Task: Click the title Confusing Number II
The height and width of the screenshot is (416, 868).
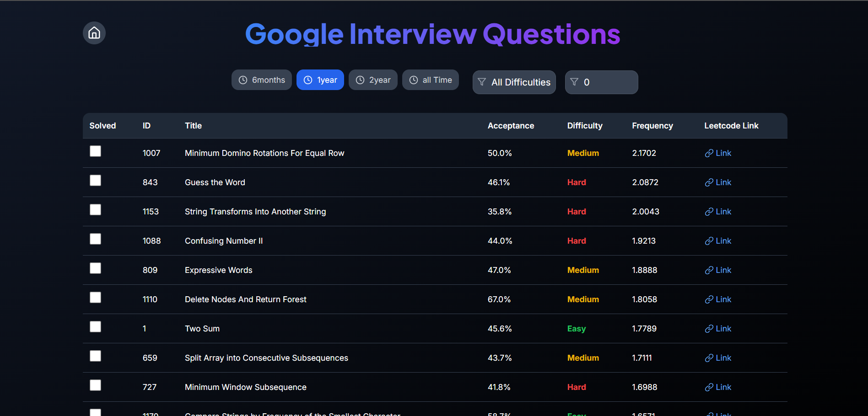Action: click(224, 241)
